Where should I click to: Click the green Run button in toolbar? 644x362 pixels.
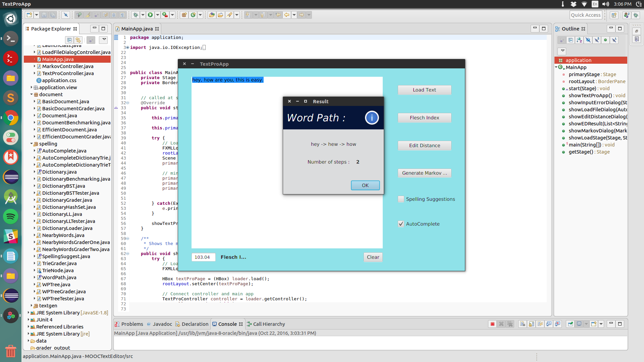tap(150, 15)
